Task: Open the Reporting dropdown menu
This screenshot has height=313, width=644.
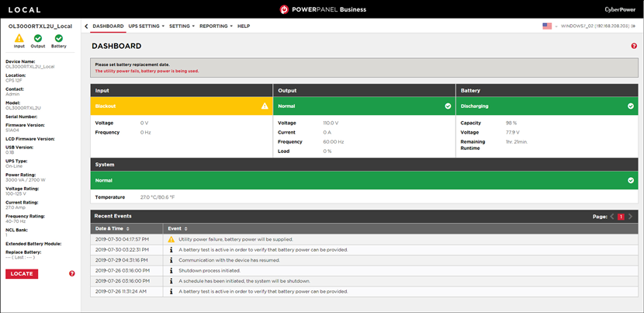Action: pyautogui.click(x=215, y=26)
